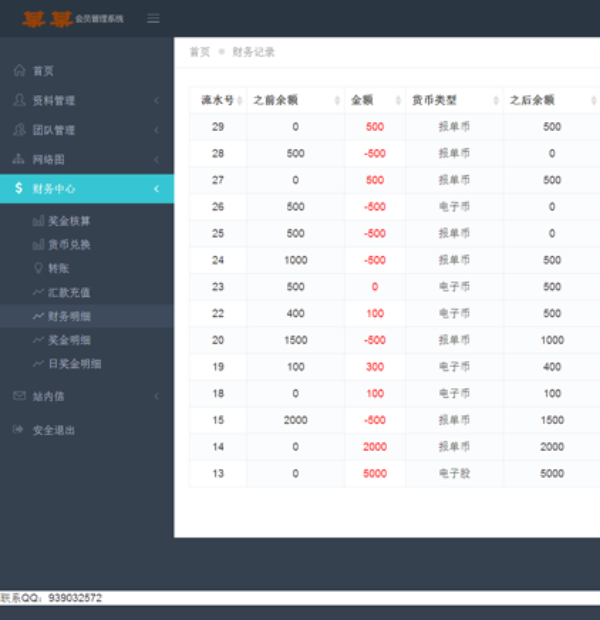Click the 资料管理 user icon
This screenshot has width=600, height=620.
click(19, 100)
